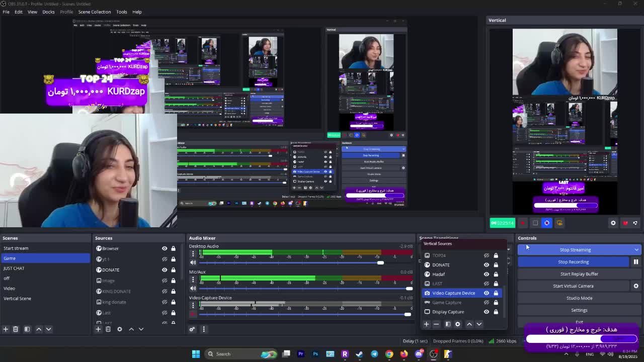
Task: Click Start Virtual Camera button
Action: pyautogui.click(x=573, y=286)
